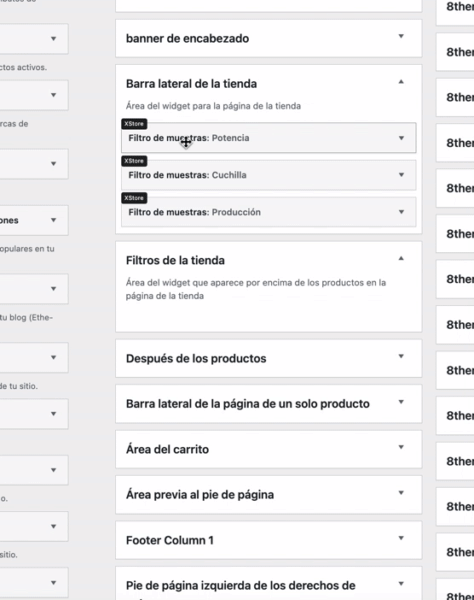This screenshot has height=600, width=474.
Task: Expand the banner de encabezado widget area
Action: point(401,37)
